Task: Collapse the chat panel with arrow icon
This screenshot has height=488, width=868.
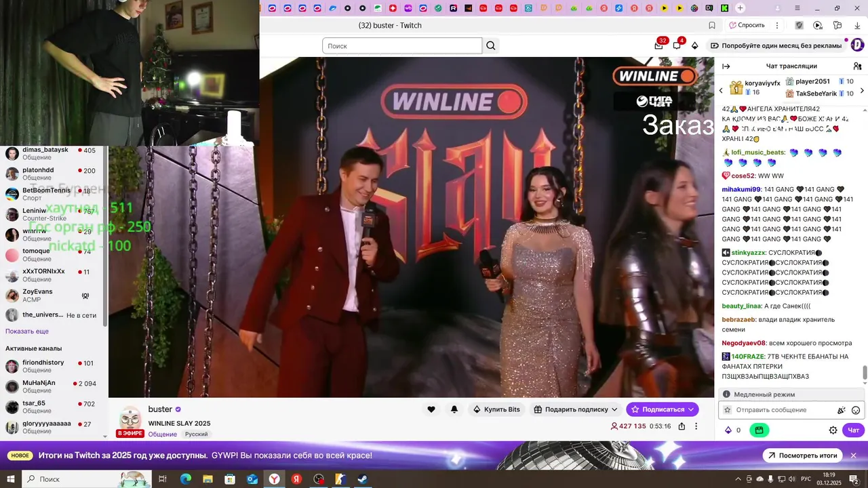Action: tap(726, 66)
